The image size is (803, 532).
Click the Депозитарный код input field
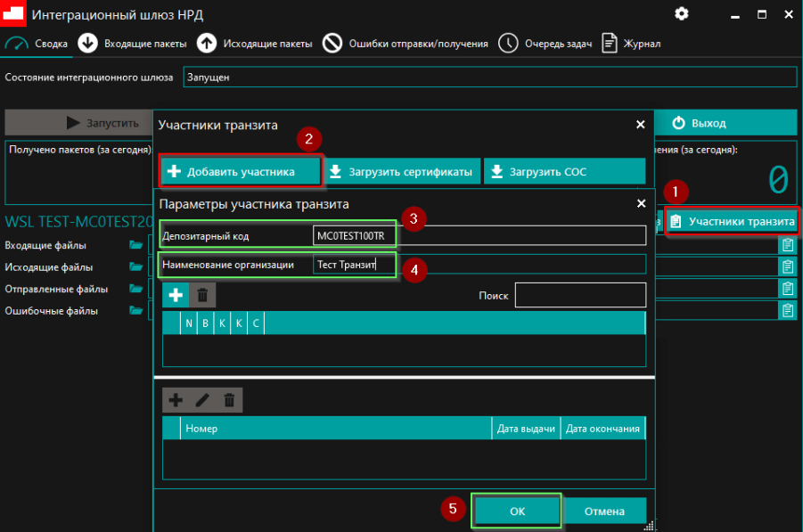pyautogui.click(x=479, y=235)
